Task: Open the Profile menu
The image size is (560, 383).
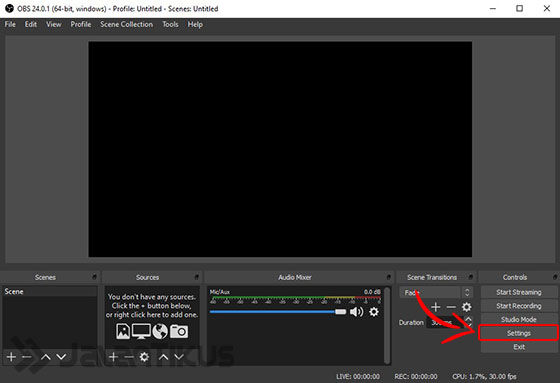Action: tap(81, 24)
